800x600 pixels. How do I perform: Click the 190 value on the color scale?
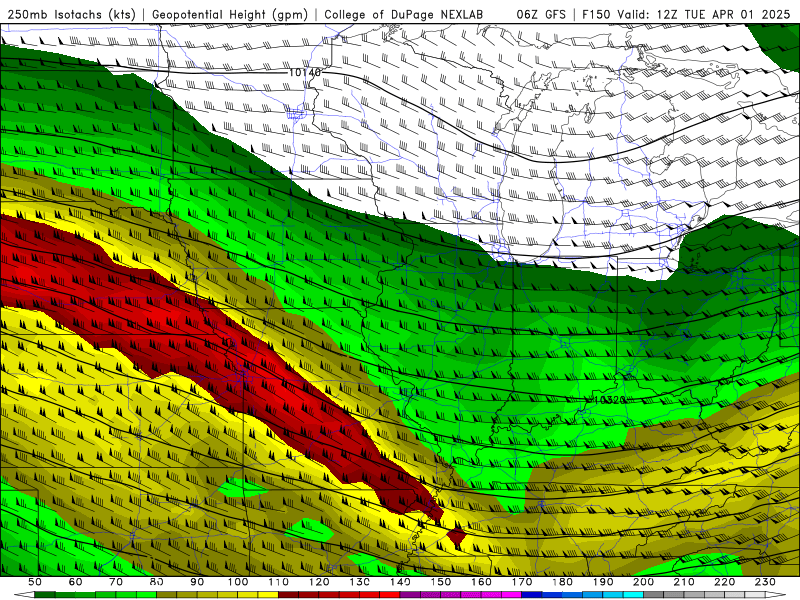pos(603,582)
